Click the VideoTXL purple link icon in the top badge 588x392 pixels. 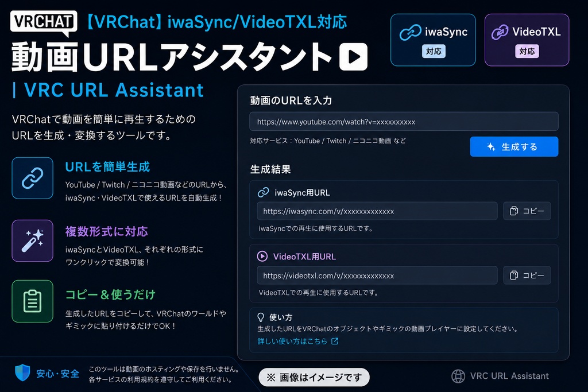[x=500, y=32]
